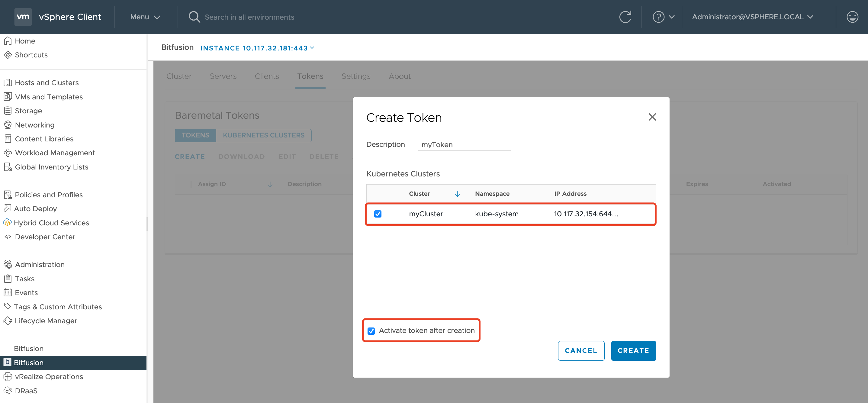Click the vRealize Operations icon

point(8,376)
